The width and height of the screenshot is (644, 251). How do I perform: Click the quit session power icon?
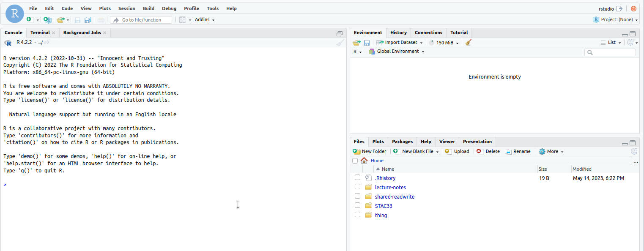(x=633, y=8)
